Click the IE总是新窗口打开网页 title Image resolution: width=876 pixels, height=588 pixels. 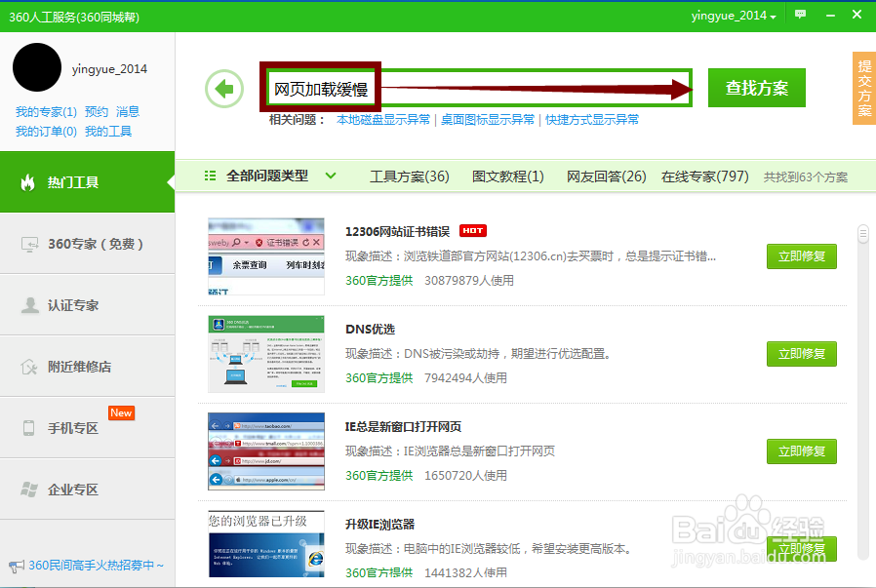(x=403, y=427)
